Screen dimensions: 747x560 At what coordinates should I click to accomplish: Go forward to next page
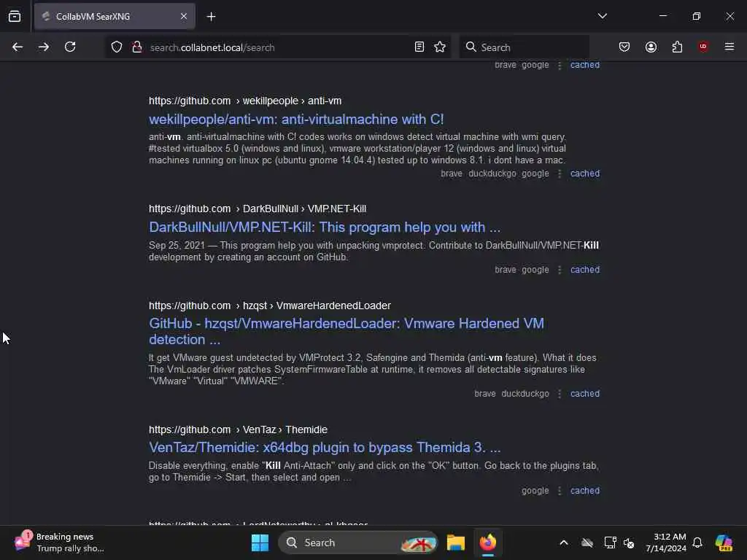point(43,47)
